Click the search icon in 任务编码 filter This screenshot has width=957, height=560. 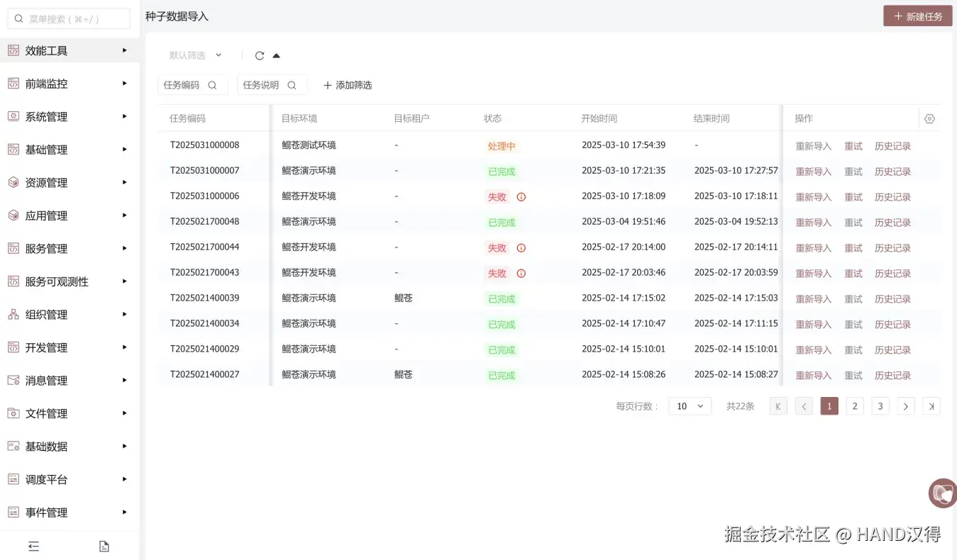(212, 85)
